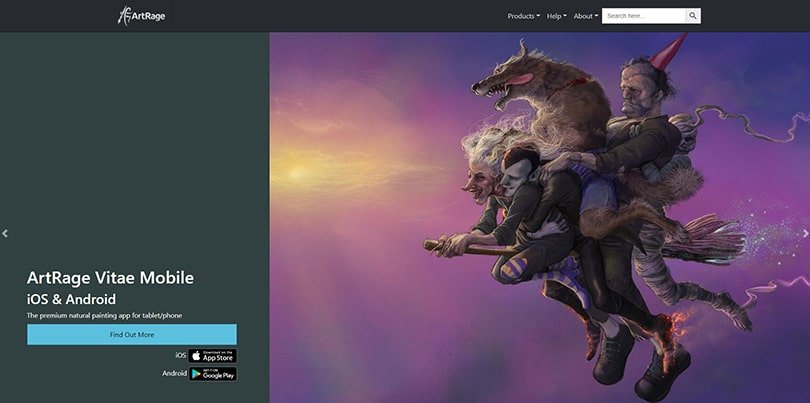This screenshot has height=403, width=810.
Task: Click the 'iOS & Android' subheading
Action: (71, 299)
